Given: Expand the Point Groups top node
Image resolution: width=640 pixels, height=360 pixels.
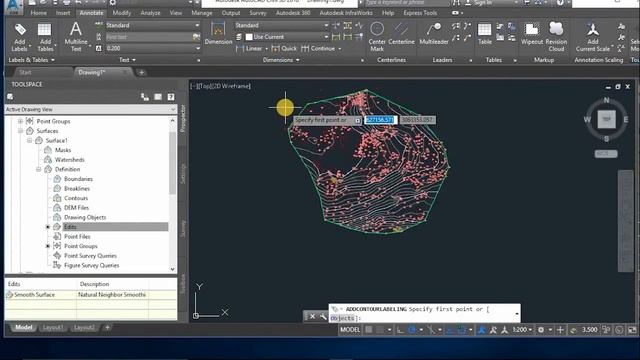Looking at the screenshot, I should point(20,121).
